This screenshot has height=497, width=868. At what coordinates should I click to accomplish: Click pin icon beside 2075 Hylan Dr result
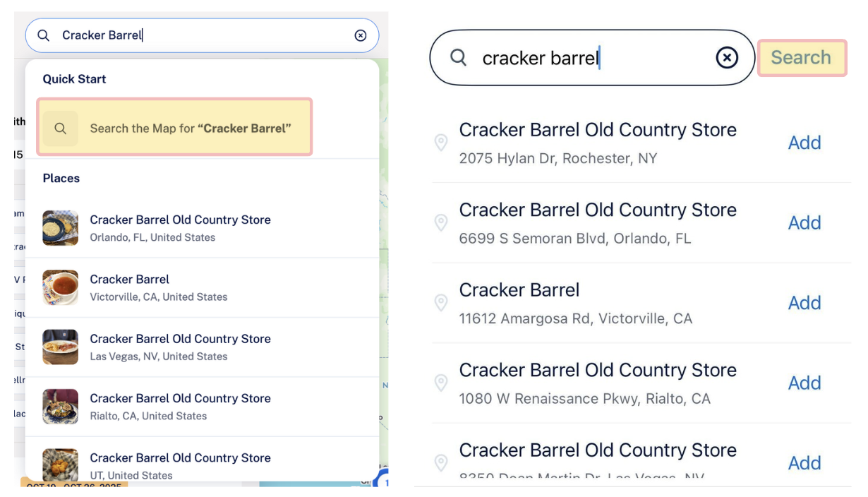click(441, 143)
